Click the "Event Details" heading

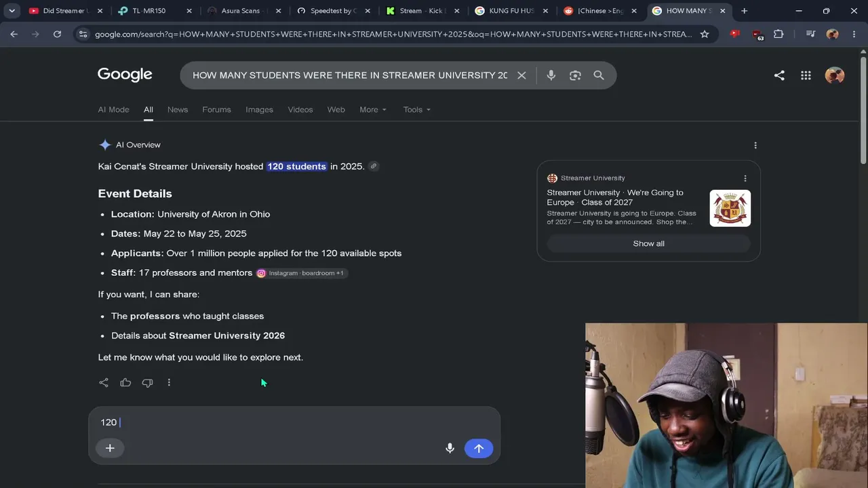click(135, 194)
